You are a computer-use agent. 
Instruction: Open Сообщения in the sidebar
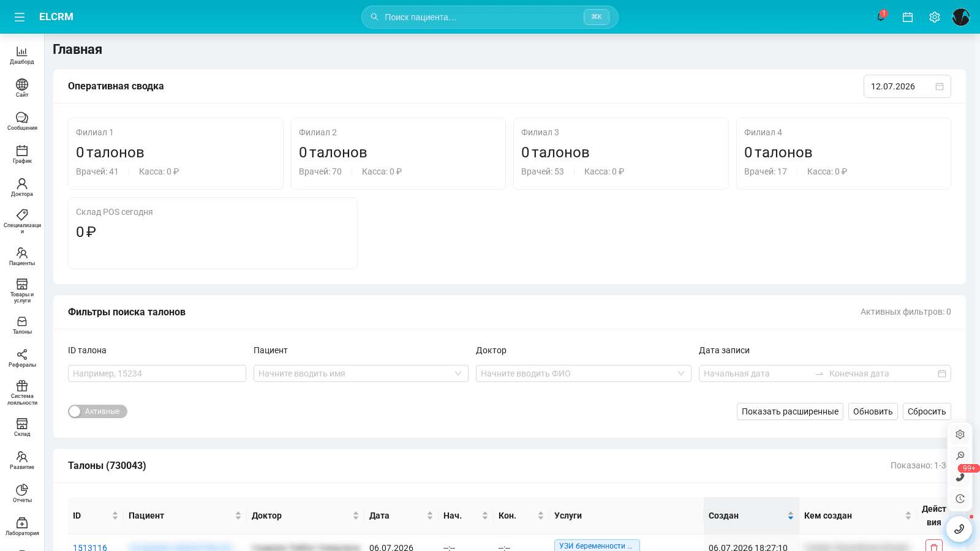22,121
